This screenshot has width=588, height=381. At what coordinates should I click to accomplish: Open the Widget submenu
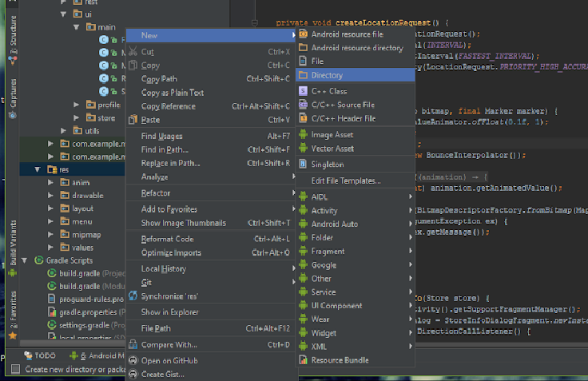tap(356, 332)
